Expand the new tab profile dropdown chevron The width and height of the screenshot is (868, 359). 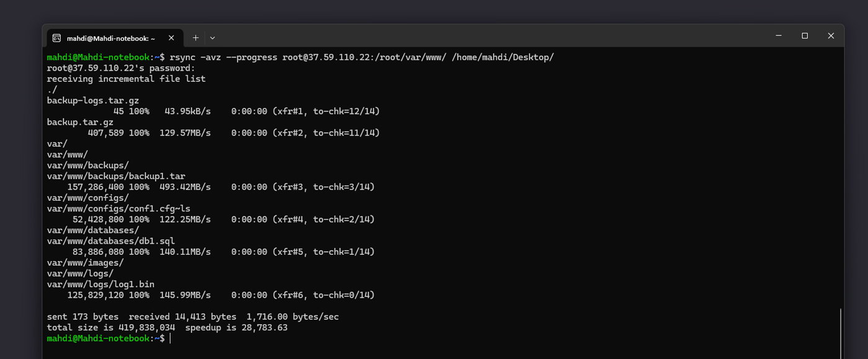(213, 38)
